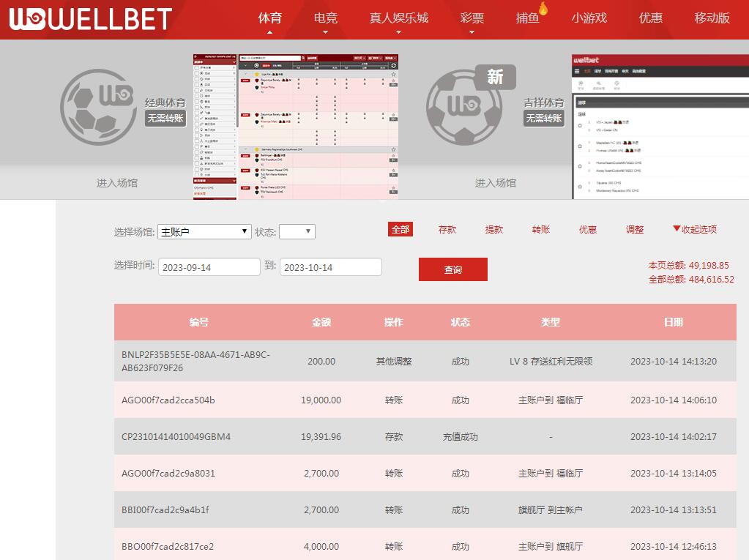This screenshot has height=560, width=749.
Task: Open the 电竞 esports menu
Action: [325, 18]
